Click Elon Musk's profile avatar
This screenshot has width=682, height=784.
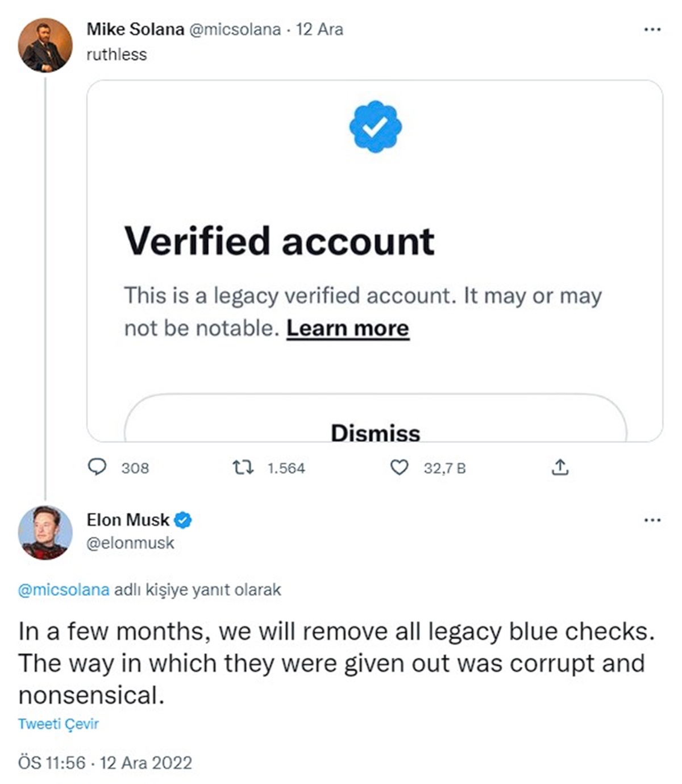[x=45, y=530]
